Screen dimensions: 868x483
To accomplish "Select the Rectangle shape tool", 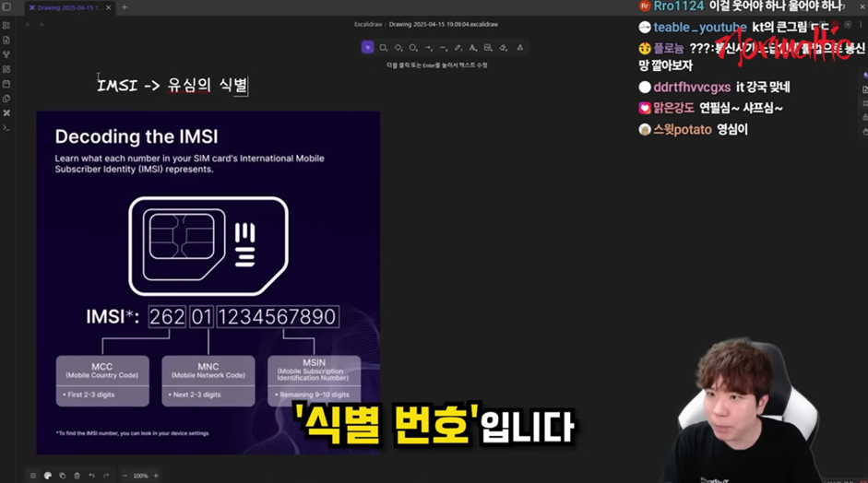I will [x=383, y=48].
